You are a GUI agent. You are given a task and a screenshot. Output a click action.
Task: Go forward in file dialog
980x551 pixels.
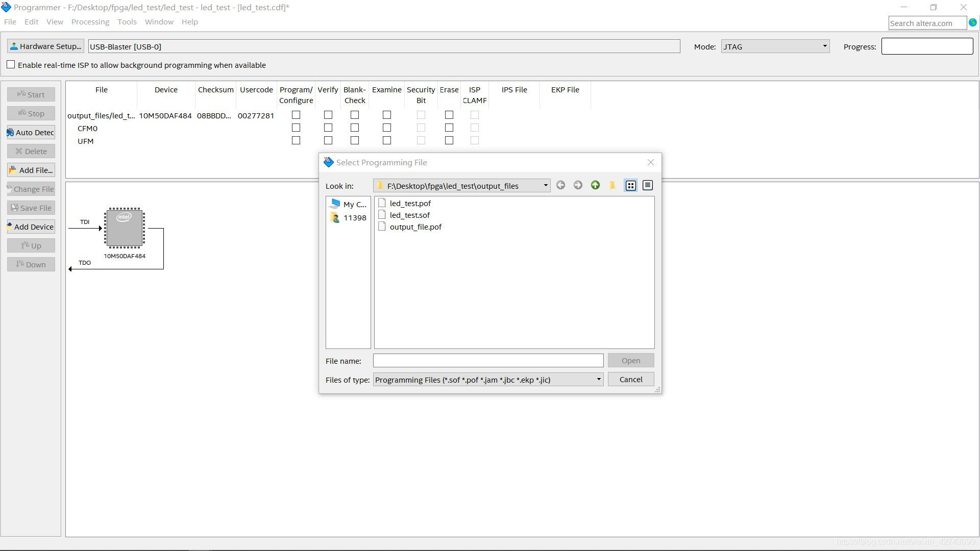click(578, 185)
